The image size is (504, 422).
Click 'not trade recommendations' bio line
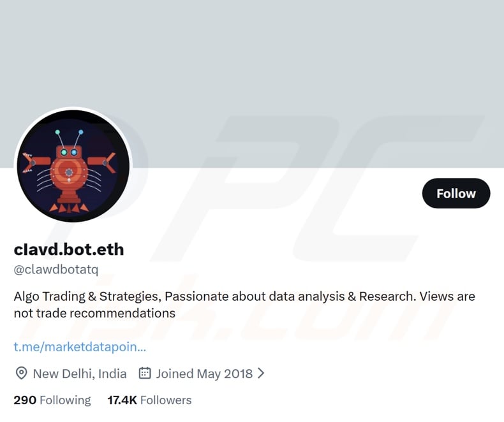click(x=94, y=313)
